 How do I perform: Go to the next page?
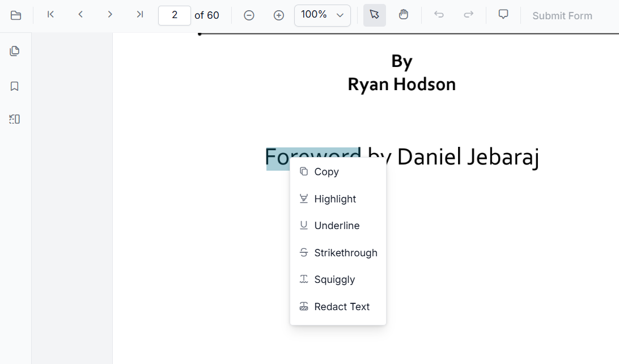click(110, 14)
